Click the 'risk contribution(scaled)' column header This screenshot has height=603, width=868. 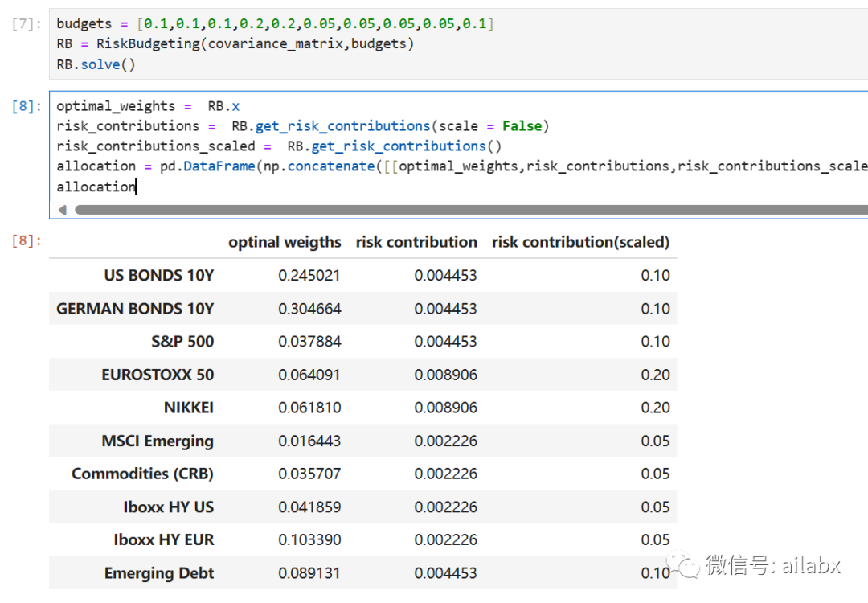pyautogui.click(x=581, y=242)
